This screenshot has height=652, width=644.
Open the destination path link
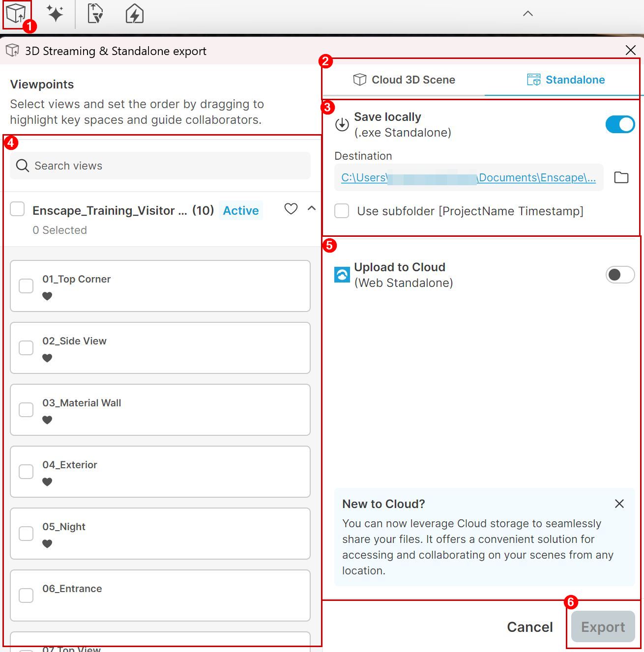tap(468, 177)
